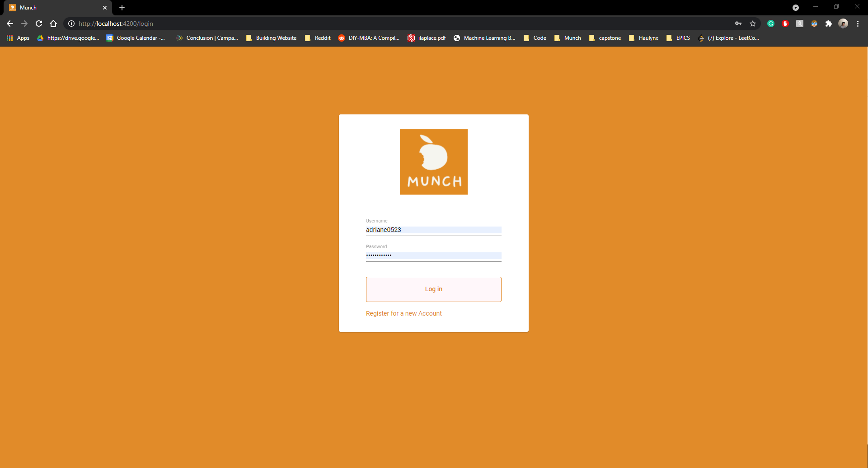
Task: Click the Register for a new Account link
Action: pos(404,313)
